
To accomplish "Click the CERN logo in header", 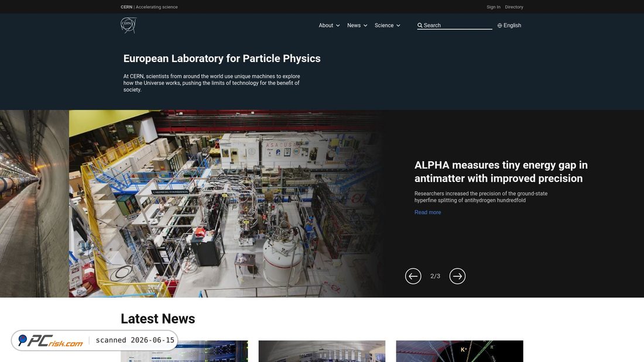I will click(129, 26).
